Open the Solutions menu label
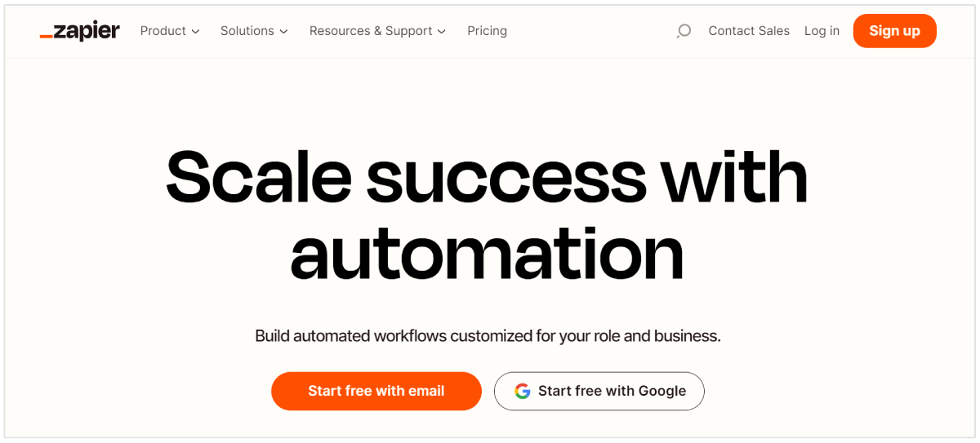This screenshot has height=443, width=980. pos(247,31)
